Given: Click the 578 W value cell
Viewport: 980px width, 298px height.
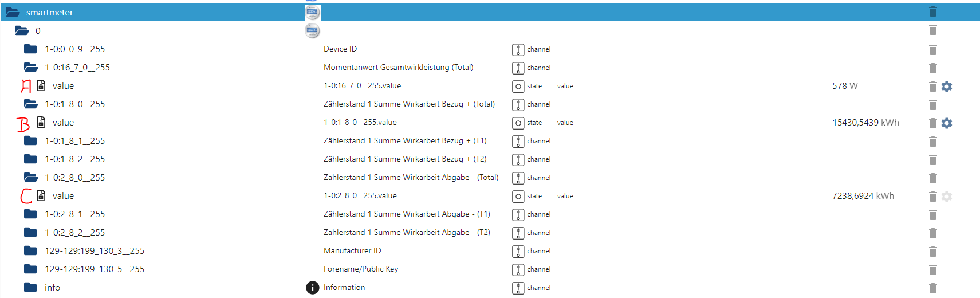Looking at the screenshot, I should pyautogui.click(x=845, y=86).
